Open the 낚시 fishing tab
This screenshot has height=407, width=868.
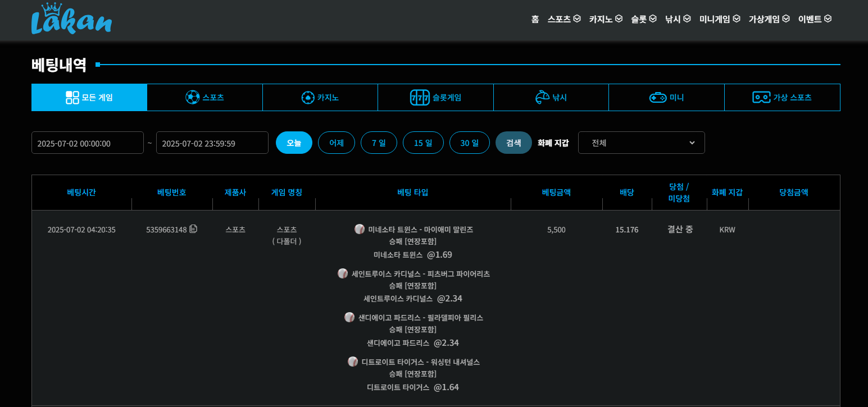551,98
